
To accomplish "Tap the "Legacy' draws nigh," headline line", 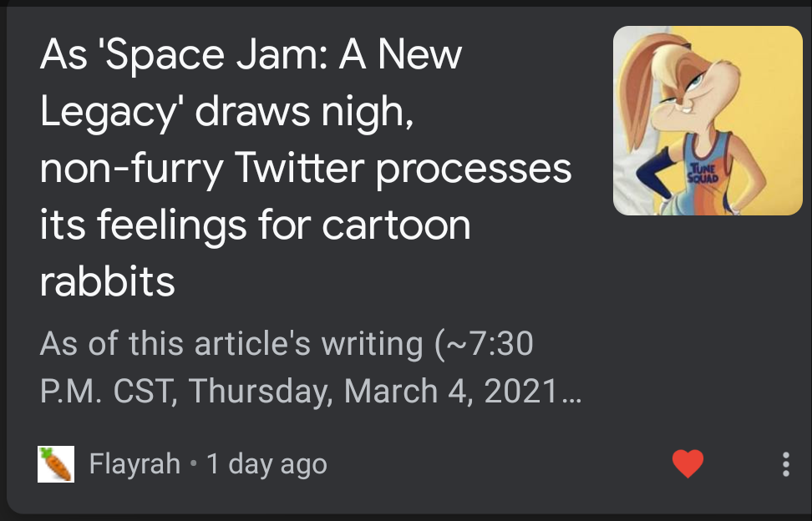I will (x=226, y=112).
